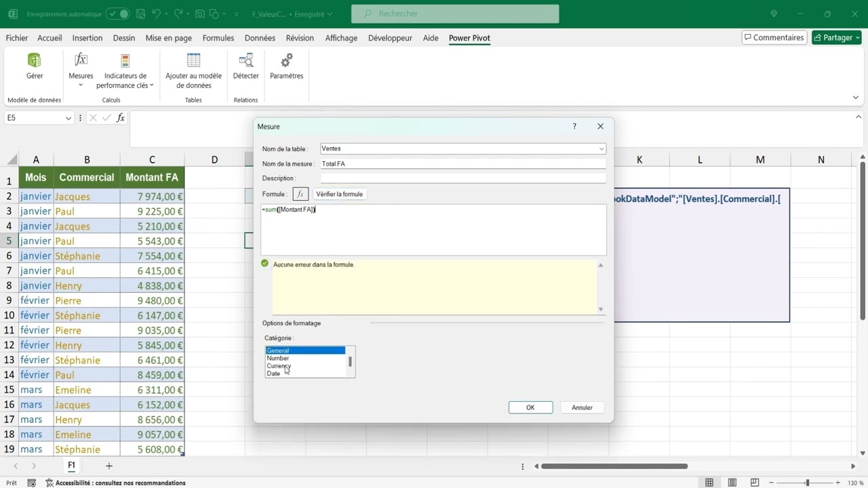Select Number in Catégorie list
Image resolution: width=868 pixels, height=488 pixels.
click(278, 358)
